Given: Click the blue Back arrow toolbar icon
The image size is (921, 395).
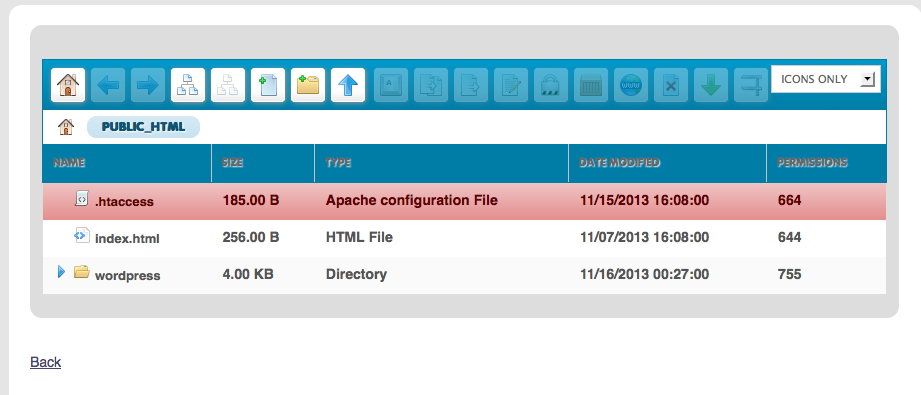Looking at the screenshot, I should click(108, 85).
